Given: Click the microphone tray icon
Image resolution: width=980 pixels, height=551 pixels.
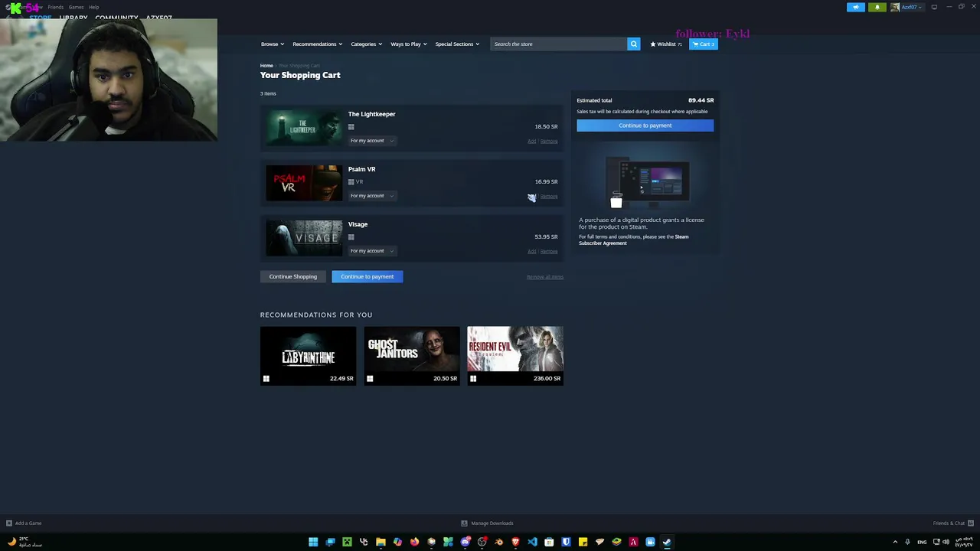Looking at the screenshot, I should click(x=907, y=542).
